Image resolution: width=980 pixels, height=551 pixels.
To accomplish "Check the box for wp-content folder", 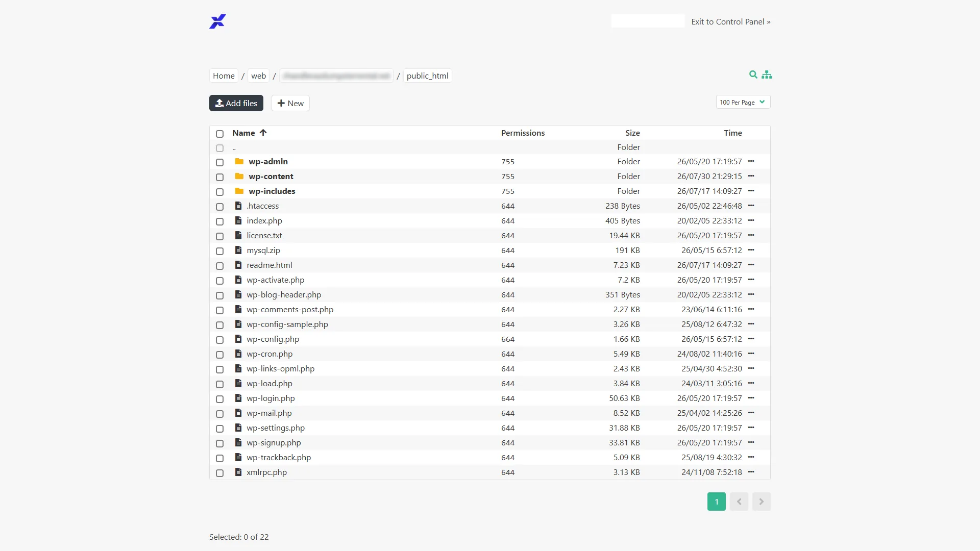I will [x=219, y=177].
